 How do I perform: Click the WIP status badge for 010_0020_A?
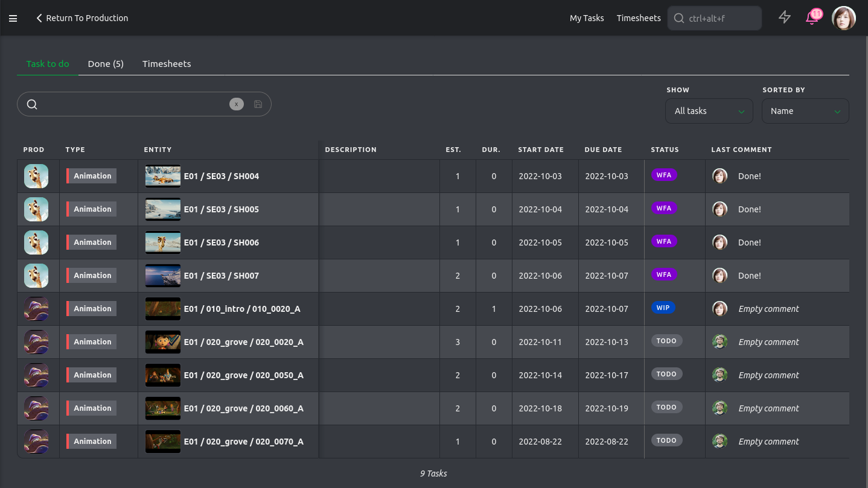pos(663,308)
